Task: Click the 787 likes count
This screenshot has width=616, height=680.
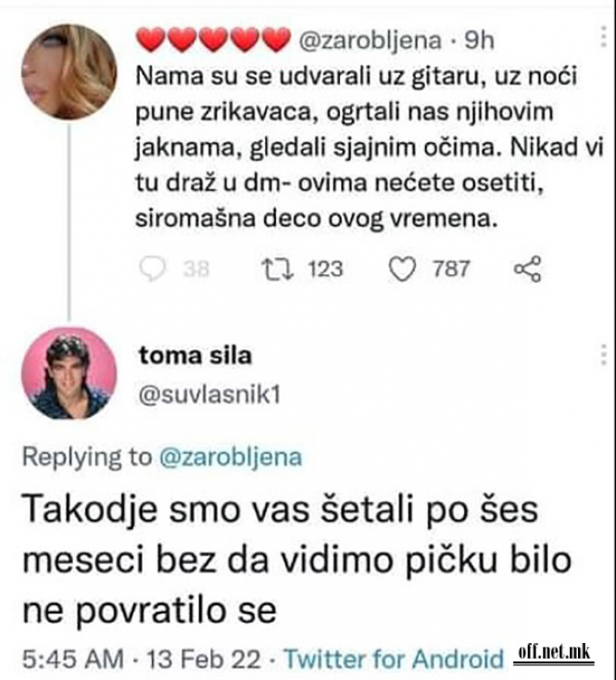Action: pos(451,270)
